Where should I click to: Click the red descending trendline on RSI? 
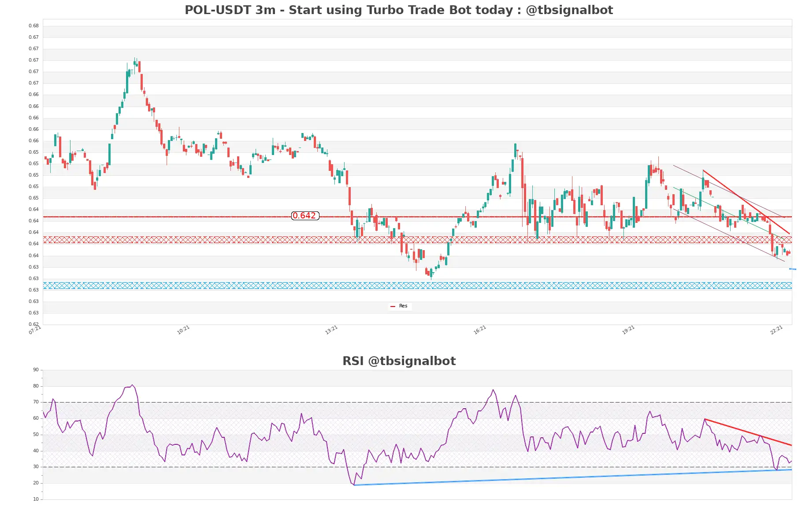click(x=748, y=432)
